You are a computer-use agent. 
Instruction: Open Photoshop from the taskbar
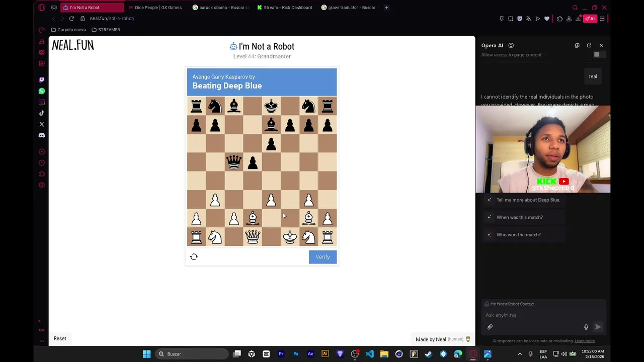point(296,354)
